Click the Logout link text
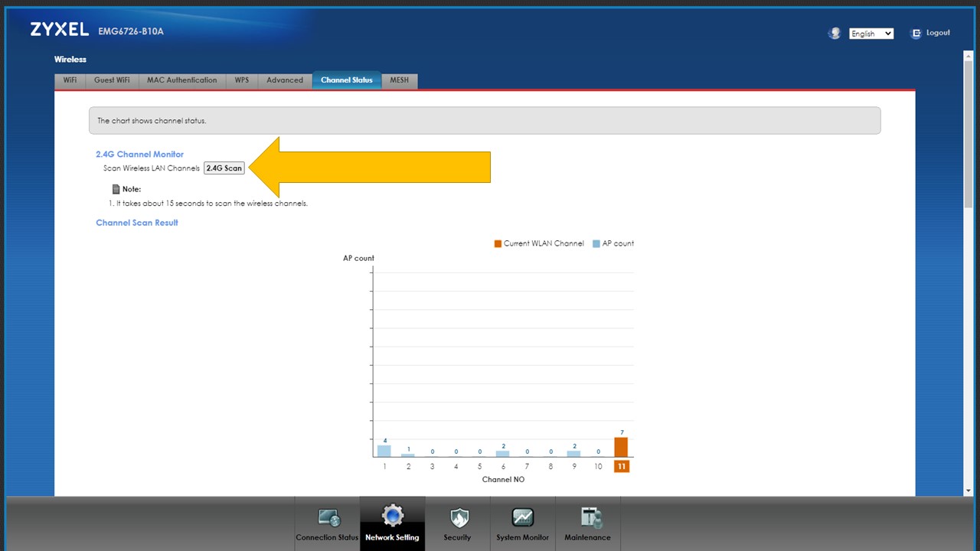 tap(938, 33)
